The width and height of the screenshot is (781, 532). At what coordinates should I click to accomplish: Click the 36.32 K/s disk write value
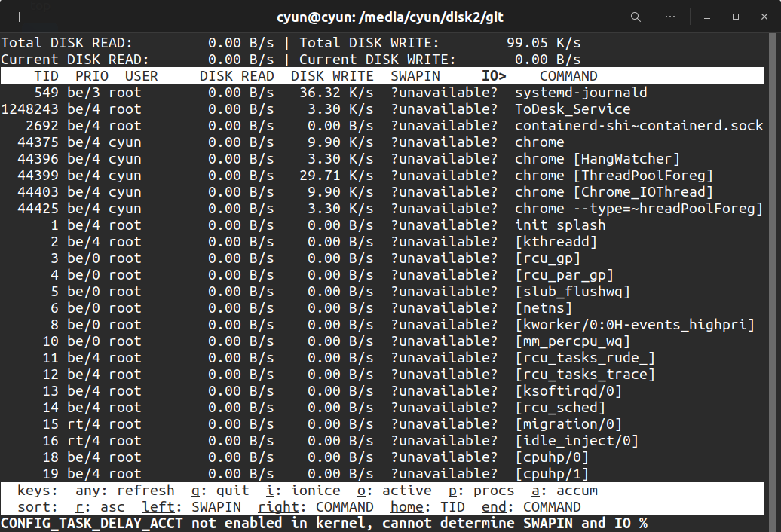(x=336, y=93)
